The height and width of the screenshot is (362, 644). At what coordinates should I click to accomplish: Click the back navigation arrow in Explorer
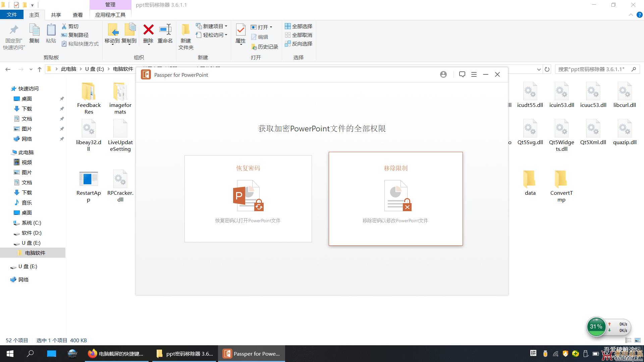pyautogui.click(x=8, y=69)
